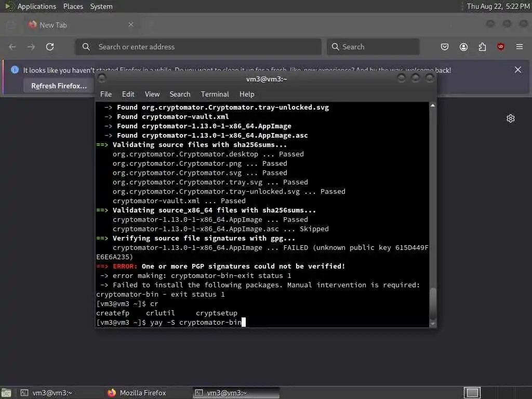Click the terminal scrollbar thumb
The width and height of the screenshot is (532, 399).
tap(433, 304)
